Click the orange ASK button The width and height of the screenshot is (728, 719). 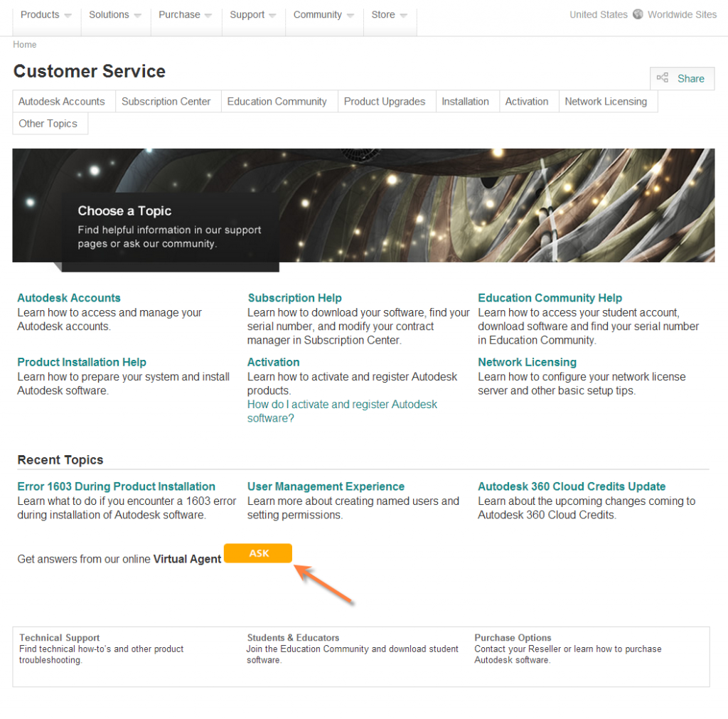point(258,553)
